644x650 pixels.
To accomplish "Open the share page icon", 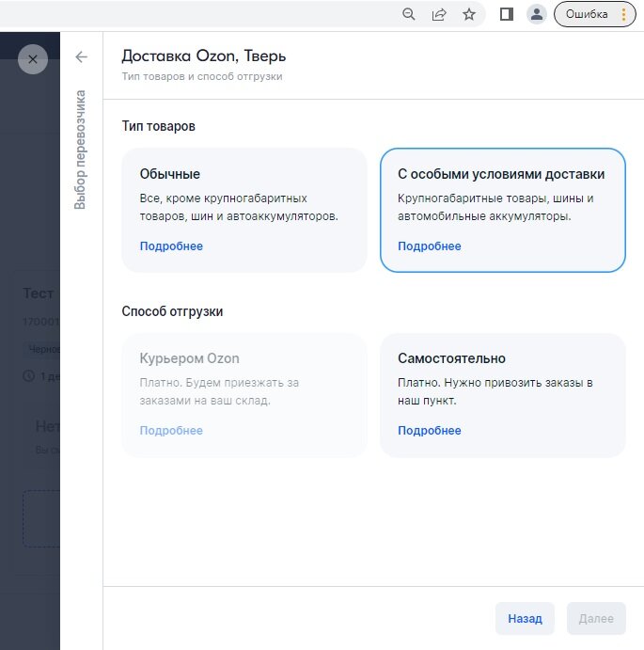I will click(x=439, y=14).
